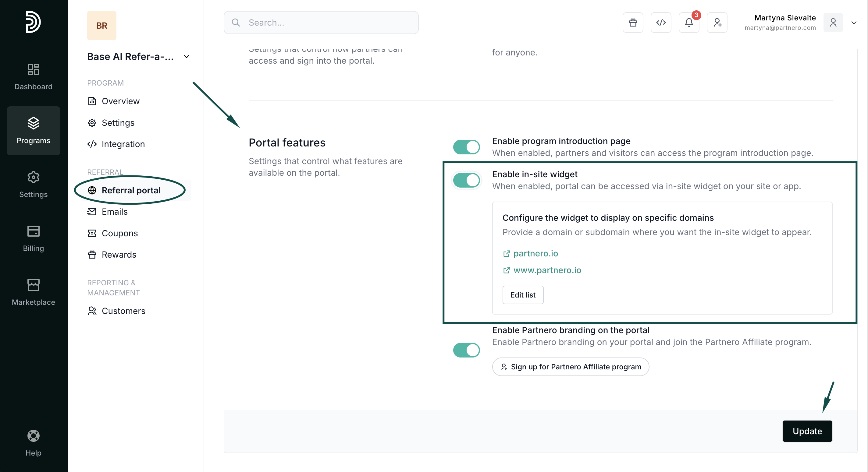Open the gift rewards icon in top bar
Viewport: 868px width, 472px height.
[632, 23]
